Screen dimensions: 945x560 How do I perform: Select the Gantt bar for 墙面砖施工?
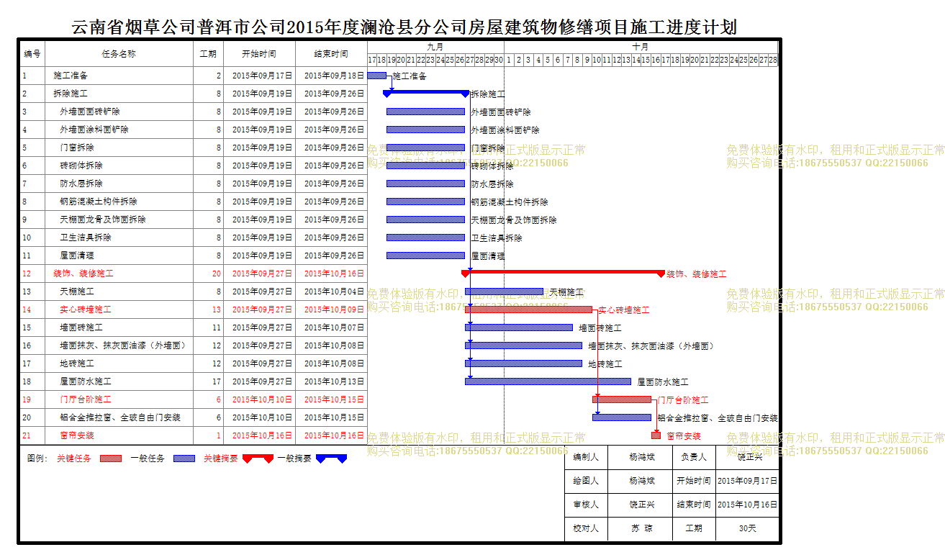point(519,328)
